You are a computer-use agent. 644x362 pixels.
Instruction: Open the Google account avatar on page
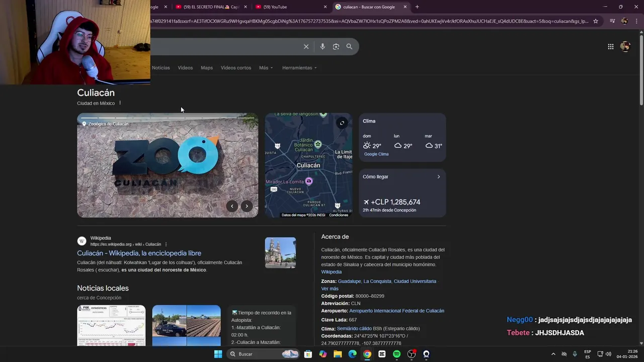[x=625, y=46]
